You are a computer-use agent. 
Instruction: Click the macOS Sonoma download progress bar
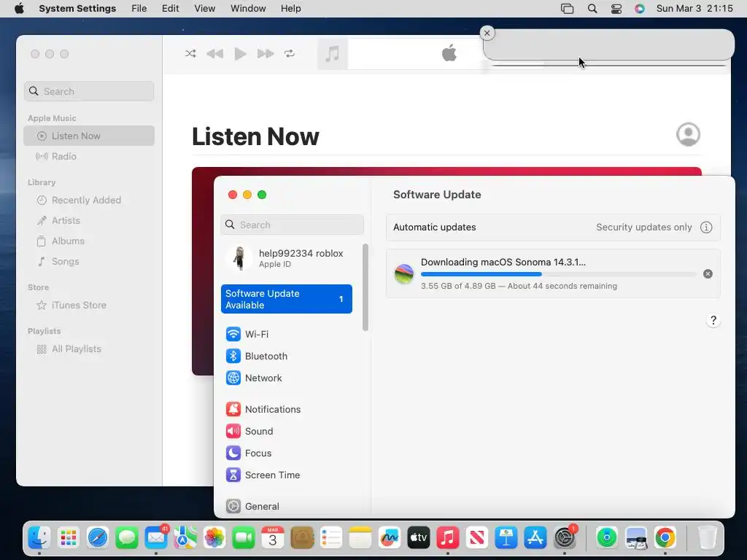(x=558, y=274)
